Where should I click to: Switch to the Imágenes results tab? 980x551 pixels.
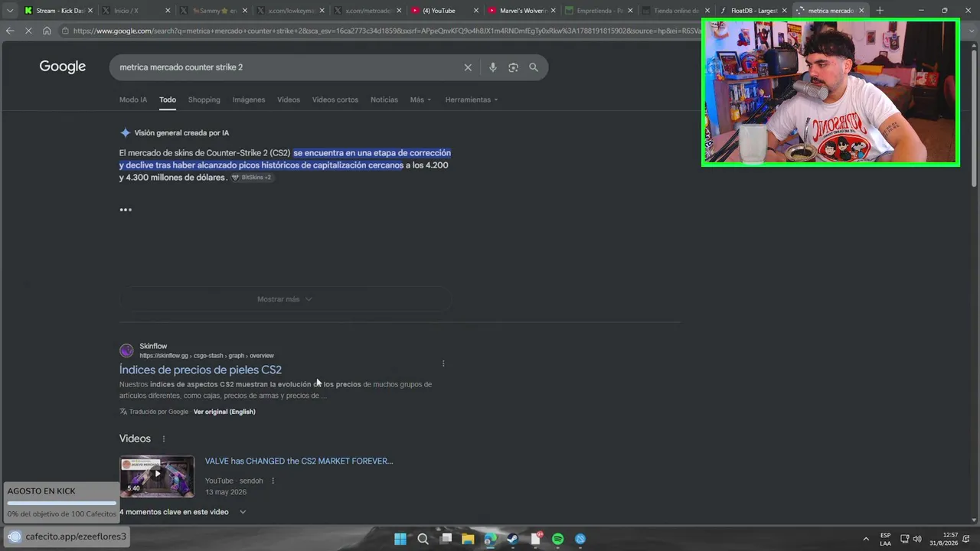(249, 99)
